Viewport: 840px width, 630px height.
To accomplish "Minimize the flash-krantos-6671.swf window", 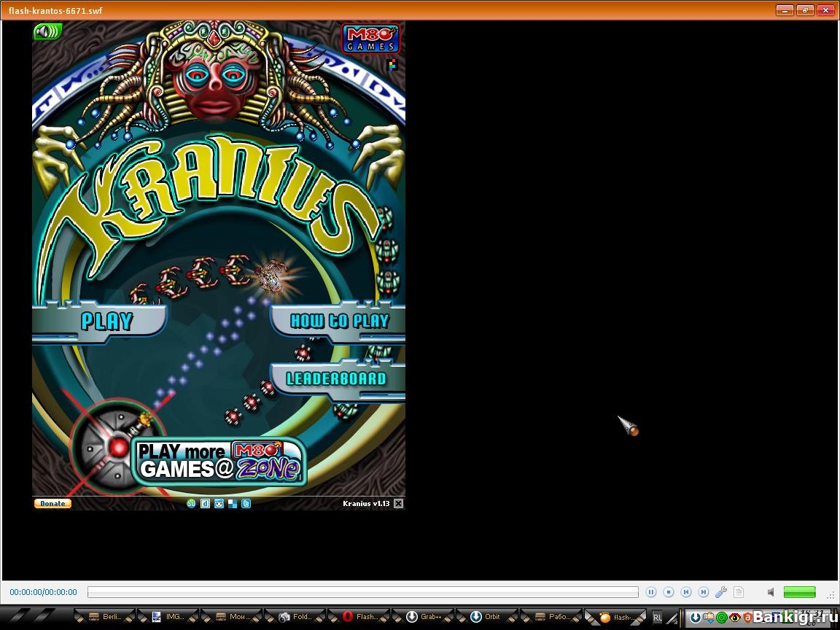I will click(785, 10).
